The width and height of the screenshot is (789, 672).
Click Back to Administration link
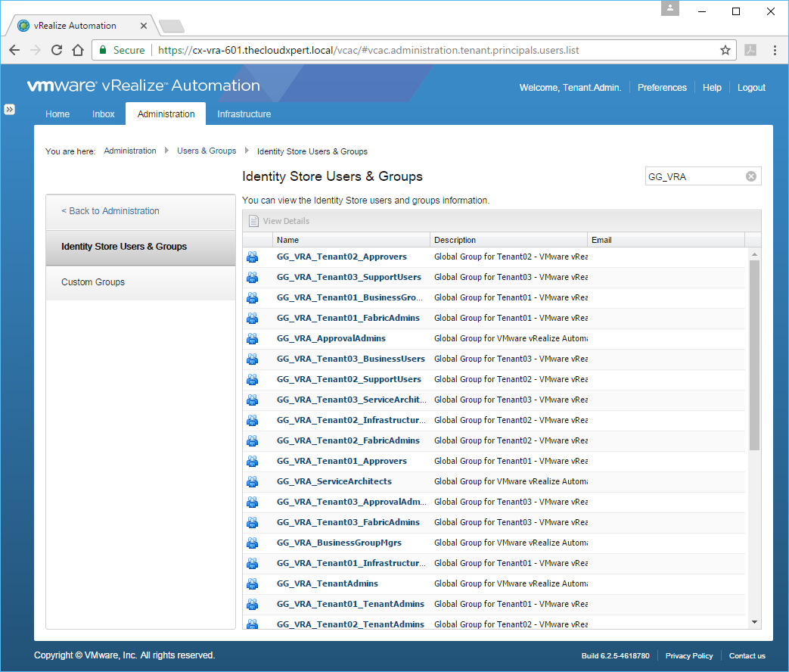tap(110, 211)
